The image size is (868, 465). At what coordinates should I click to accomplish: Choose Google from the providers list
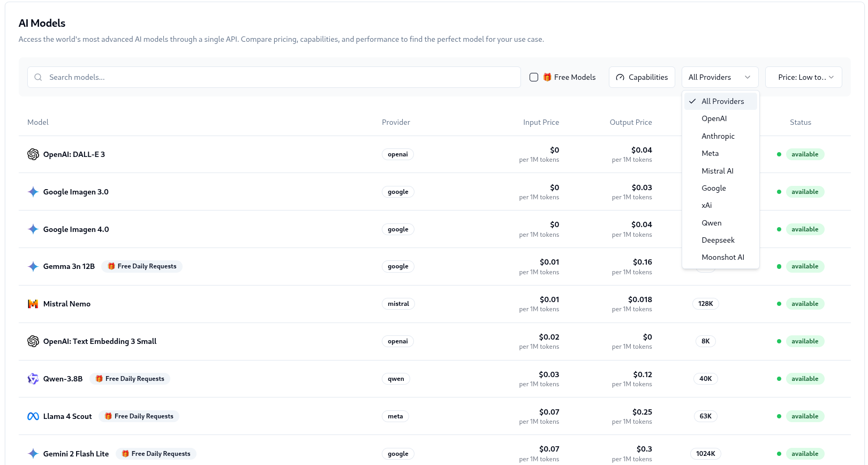(x=720, y=188)
